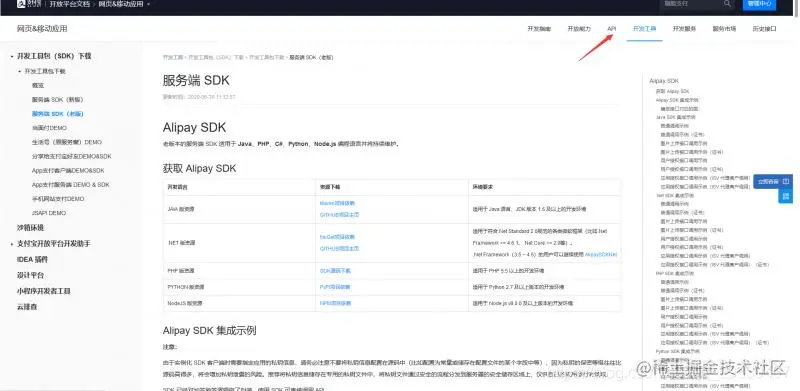
Task: Jump to PHP SDK 集成示例 in right outline
Action: (676, 274)
